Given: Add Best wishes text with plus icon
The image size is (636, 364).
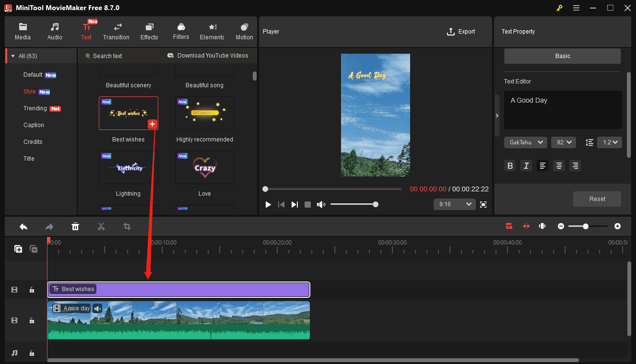Looking at the screenshot, I should click(152, 124).
